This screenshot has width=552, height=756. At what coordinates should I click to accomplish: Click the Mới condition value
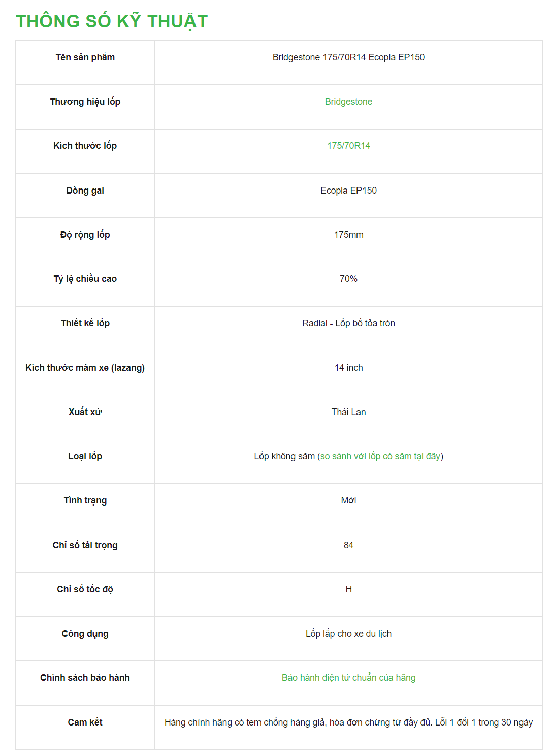pyautogui.click(x=348, y=500)
